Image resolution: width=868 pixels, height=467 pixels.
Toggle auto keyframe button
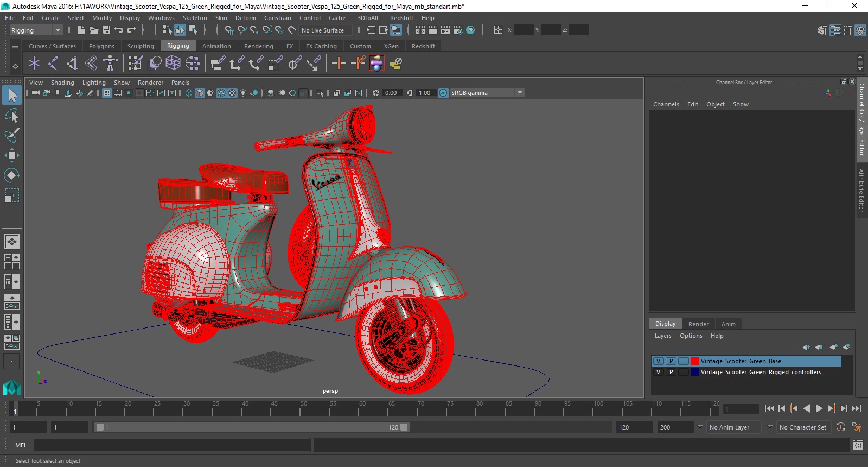[841, 427]
